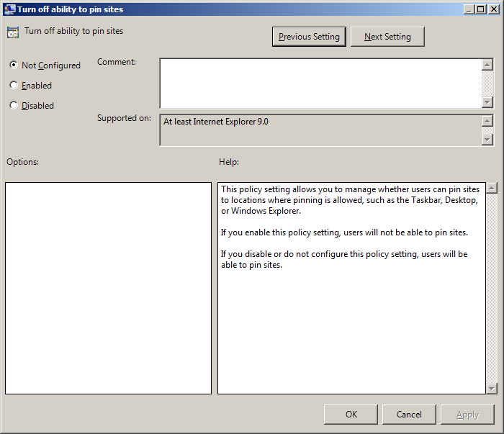Select the Not Configured radio button
This screenshot has width=504, height=434.
(x=14, y=65)
